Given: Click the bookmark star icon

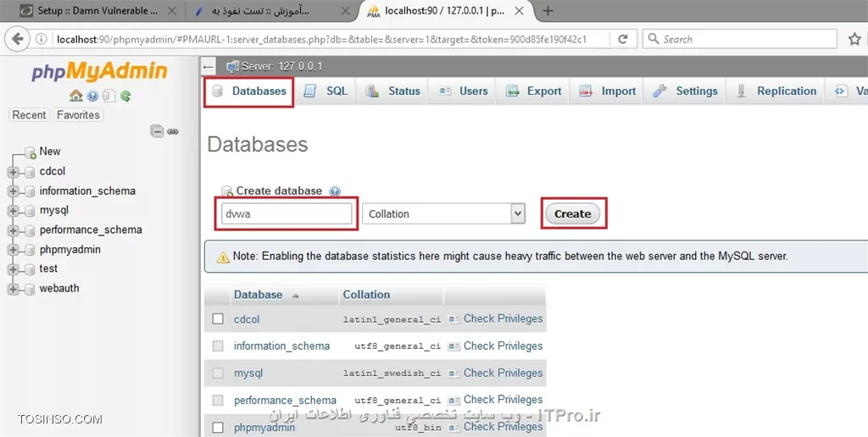Looking at the screenshot, I should tap(854, 39).
